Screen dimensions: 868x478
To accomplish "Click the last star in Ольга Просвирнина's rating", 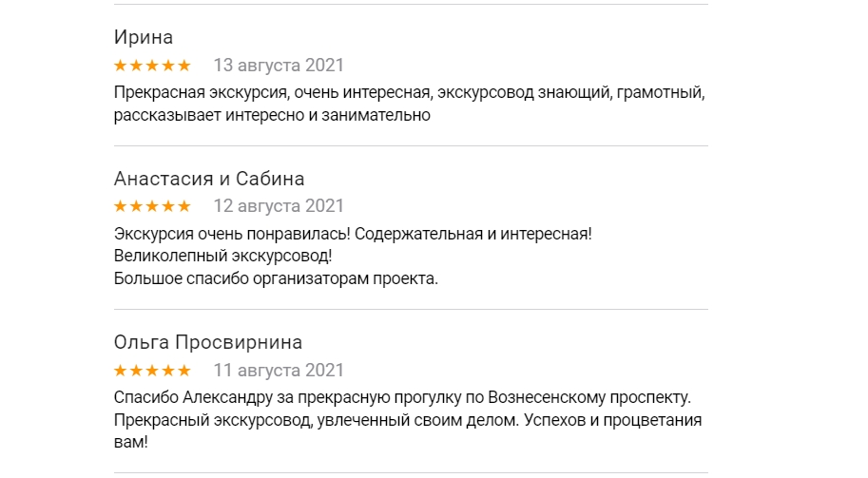I will coord(184,371).
